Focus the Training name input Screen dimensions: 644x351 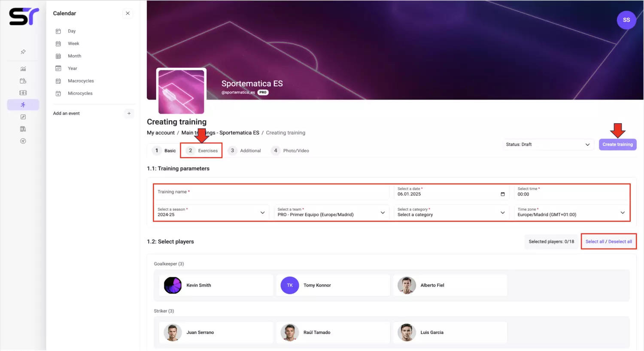[271, 192]
